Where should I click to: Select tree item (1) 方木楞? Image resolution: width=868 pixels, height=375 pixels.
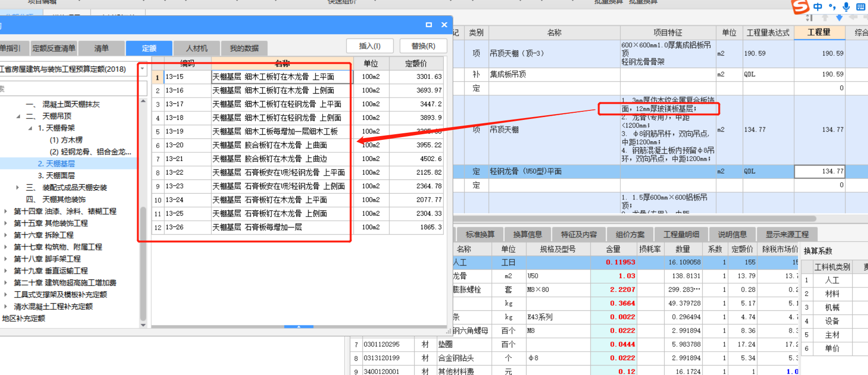point(66,140)
